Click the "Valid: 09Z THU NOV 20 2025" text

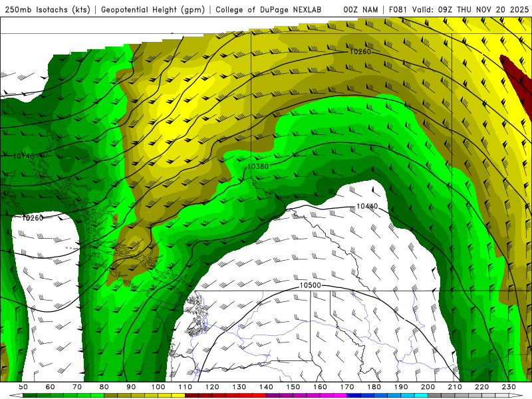[470, 10]
